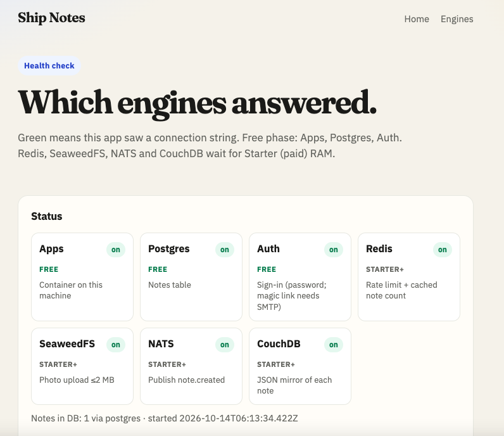504x436 pixels.
Task: Click the "Notes table" description
Action: coord(170,285)
